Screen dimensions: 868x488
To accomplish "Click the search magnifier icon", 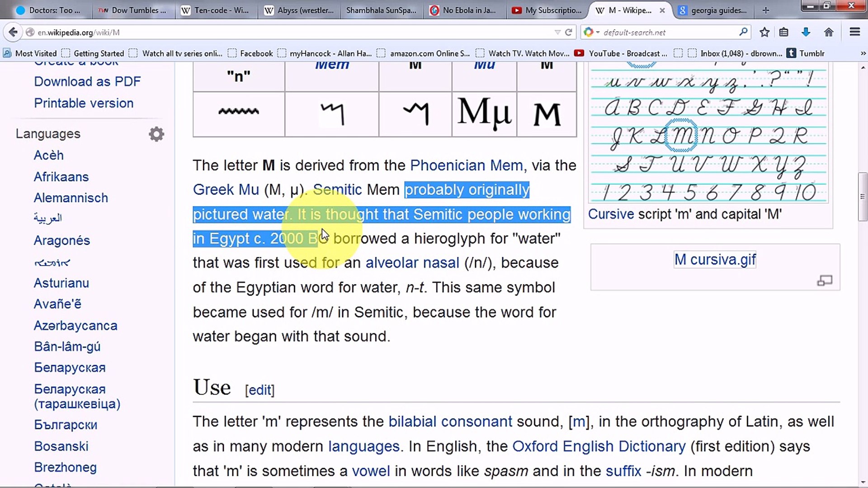I will pos(743,32).
